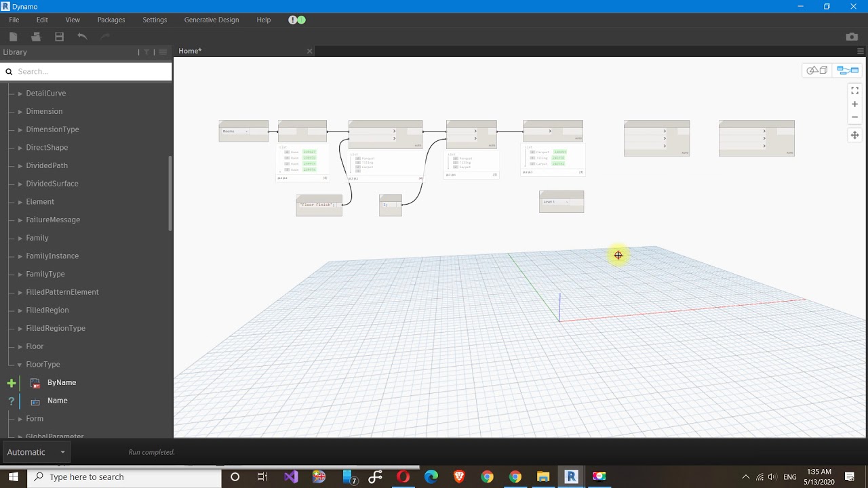Image resolution: width=868 pixels, height=488 pixels.
Task: Click the workspace tabs menu icon at top-right
Action: pyautogui.click(x=861, y=51)
